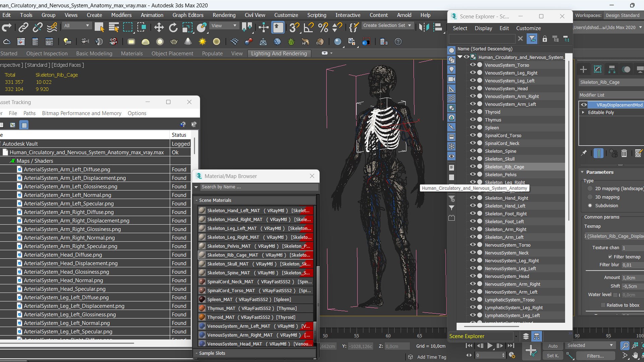Click the Play Animation button

pyautogui.click(x=490, y=346)
